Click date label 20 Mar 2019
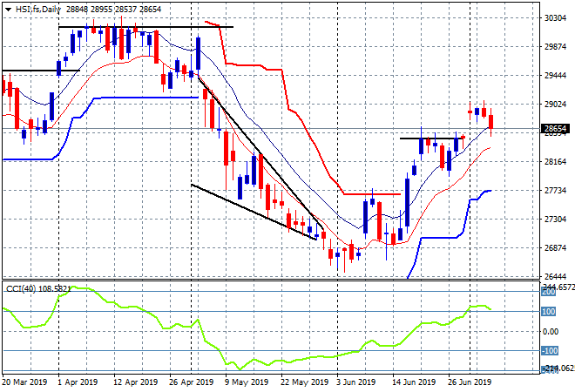This screenshot has width=575, height=392. point(24,382)
